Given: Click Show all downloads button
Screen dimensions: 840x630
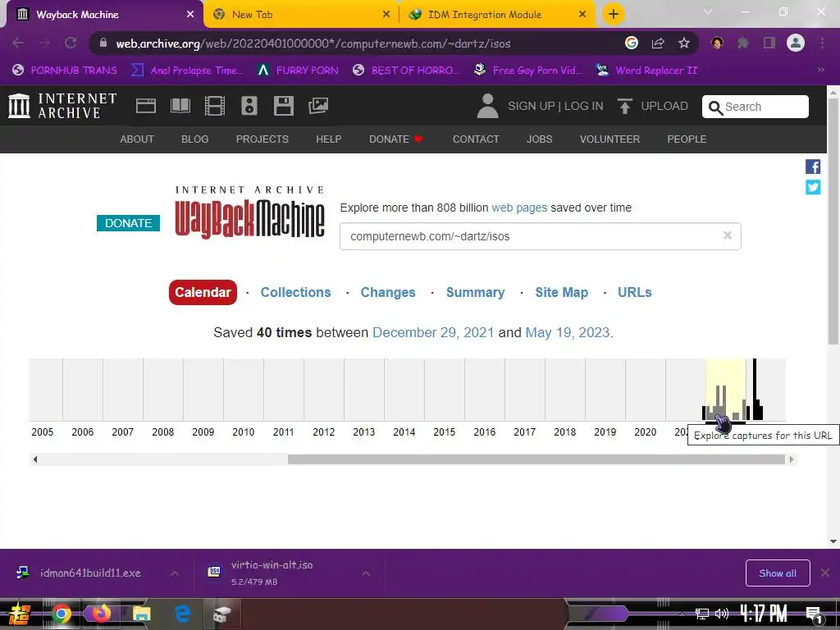Looking at the screenshot, I should coord(778,573).
